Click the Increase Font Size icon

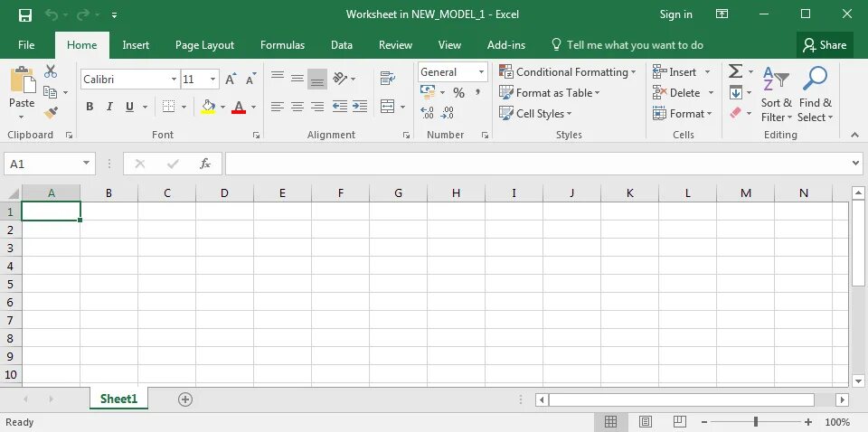231,80
